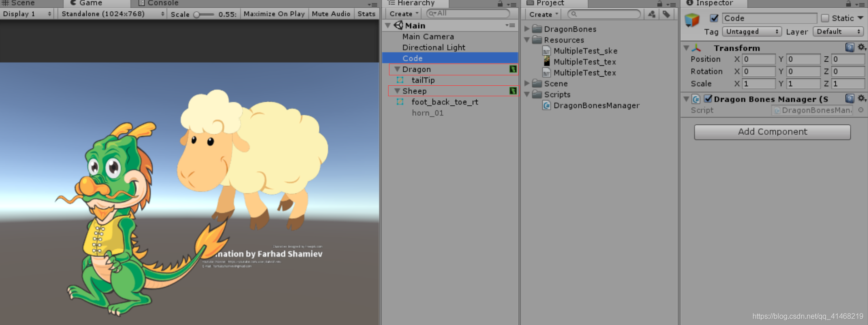Click the Inspector lock icon
This screenshot has height=325, width=868.
coord(848,4)
